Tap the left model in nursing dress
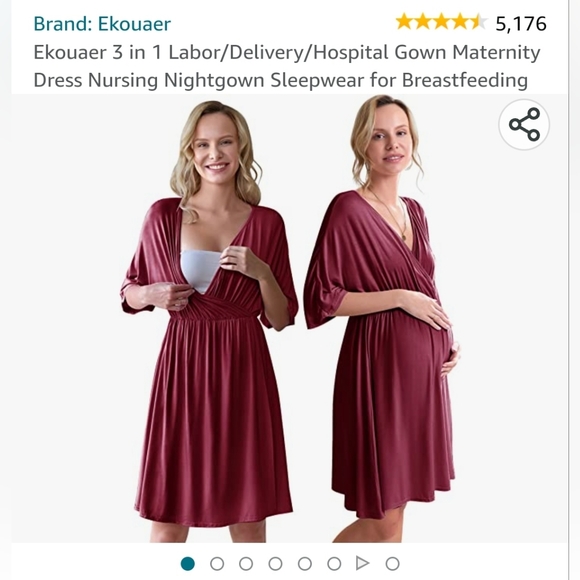 coord(210,321)
